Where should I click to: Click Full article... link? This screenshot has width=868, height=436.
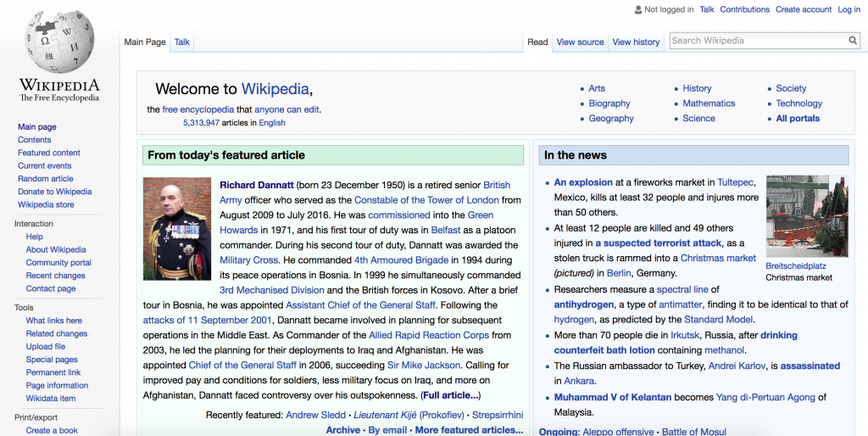(x=451, y=395)
